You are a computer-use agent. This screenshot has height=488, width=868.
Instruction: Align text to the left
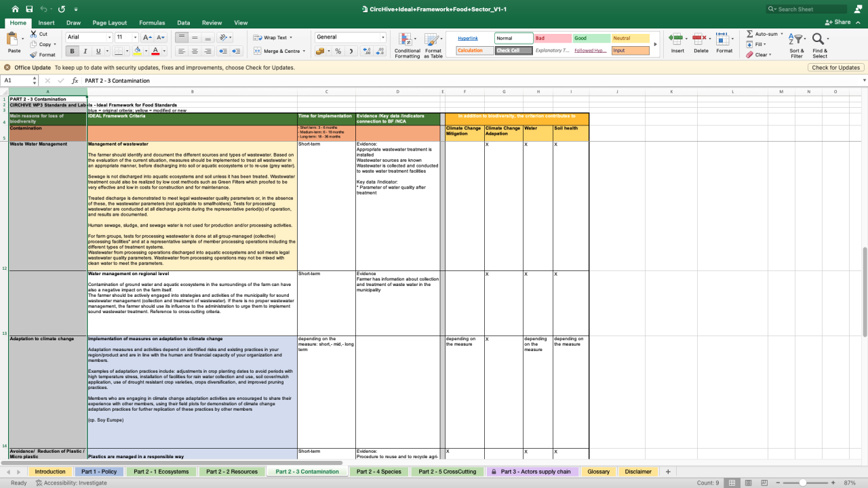pyautogui.click(x=181, y=51)
